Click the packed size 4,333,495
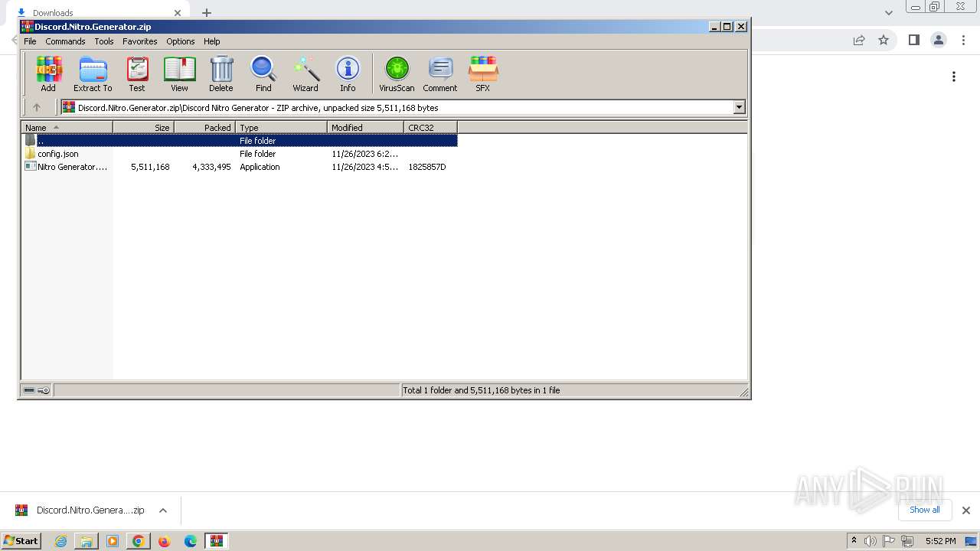 pyautogui.click(x=211, y=167)
